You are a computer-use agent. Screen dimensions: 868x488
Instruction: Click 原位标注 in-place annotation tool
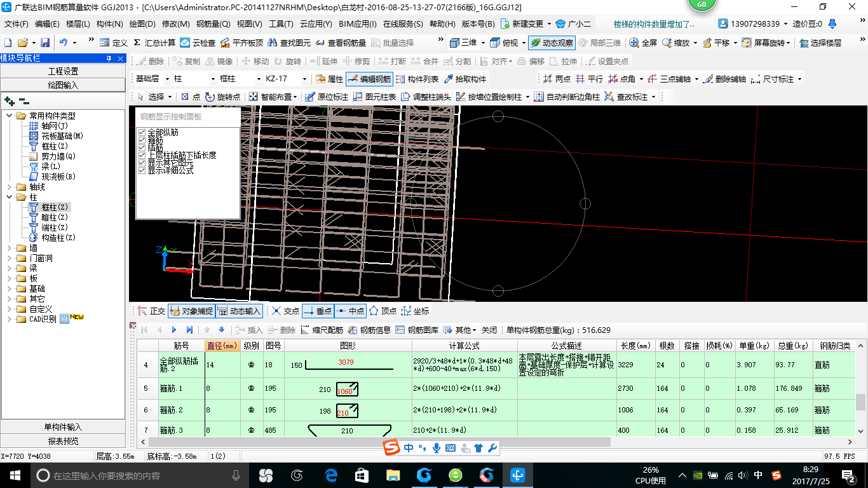[x=327, y=97]
